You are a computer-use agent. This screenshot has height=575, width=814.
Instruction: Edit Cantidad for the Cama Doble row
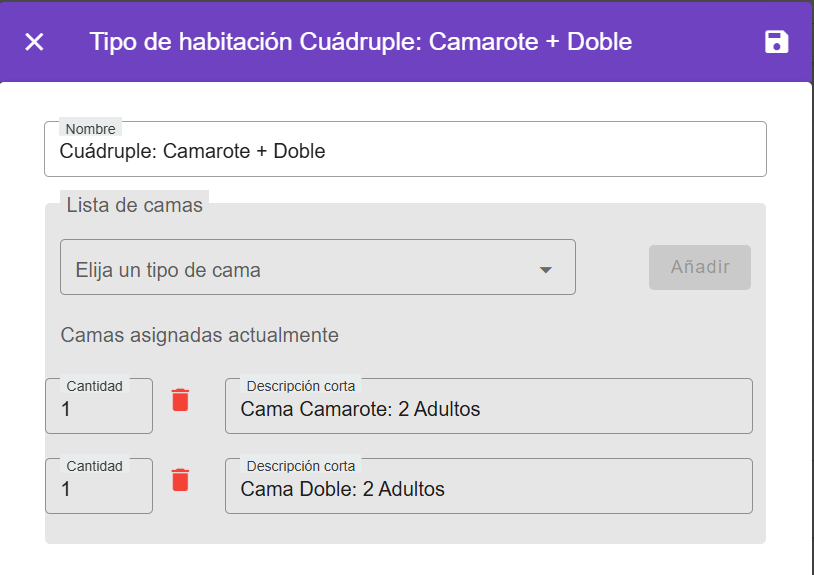98,490
